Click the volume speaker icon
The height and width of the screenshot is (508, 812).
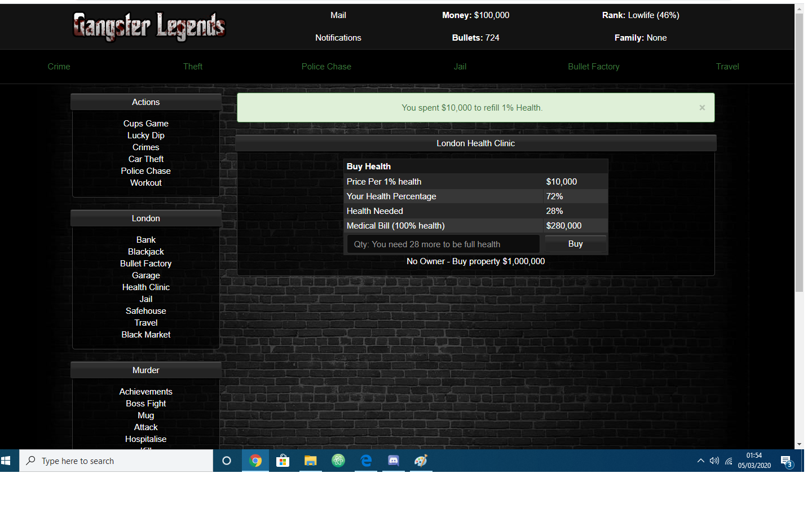coord(714,461)
